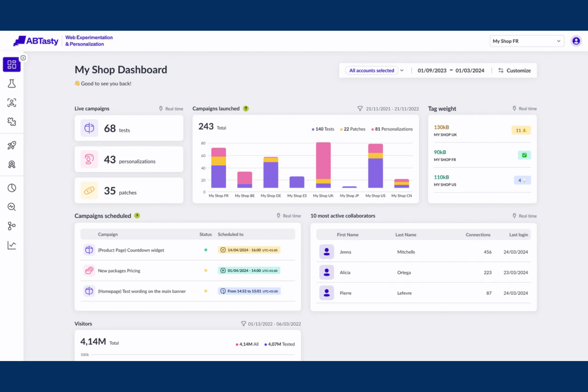
Task: Toggle the 22 Patches legend item
Action: click(x=353, y=129)
